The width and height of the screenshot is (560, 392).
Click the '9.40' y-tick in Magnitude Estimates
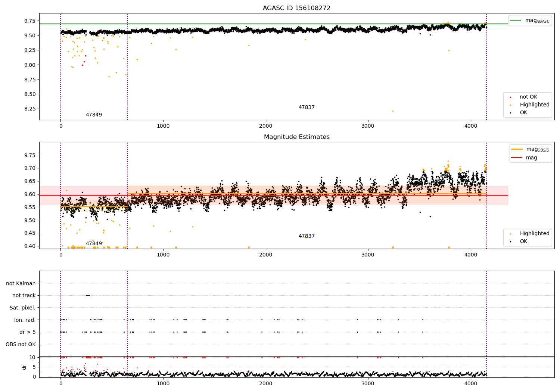coord(29,246)
